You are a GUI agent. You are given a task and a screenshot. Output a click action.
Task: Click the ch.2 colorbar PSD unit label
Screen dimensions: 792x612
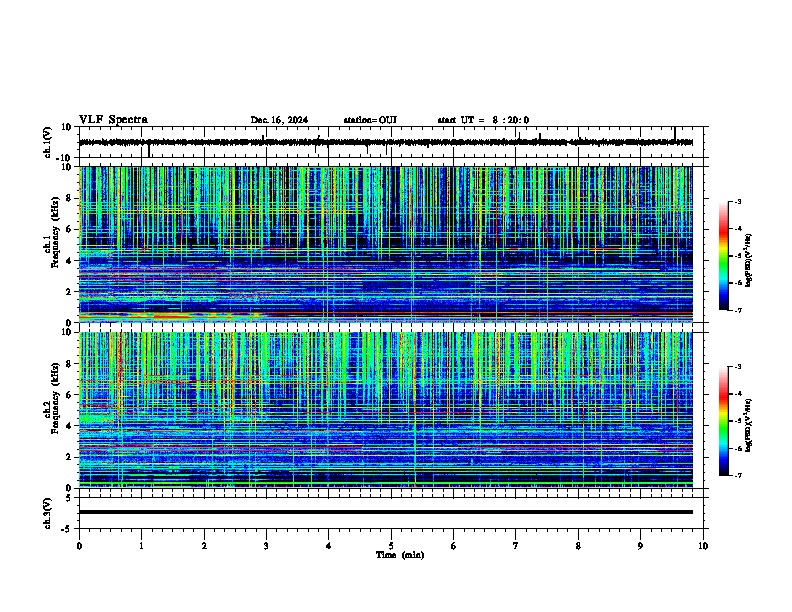click(x=749, y=426)
